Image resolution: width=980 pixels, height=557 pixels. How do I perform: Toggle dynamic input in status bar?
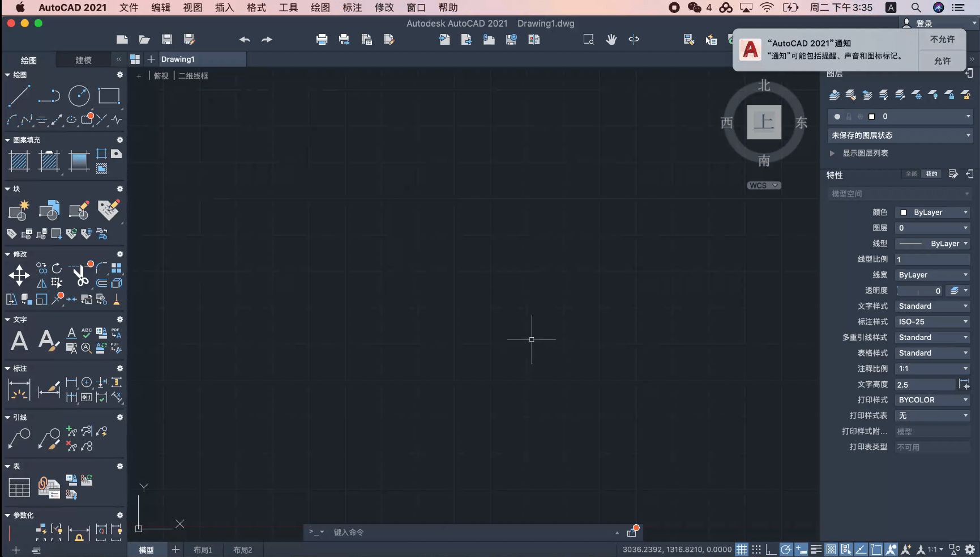pos(801,549)
